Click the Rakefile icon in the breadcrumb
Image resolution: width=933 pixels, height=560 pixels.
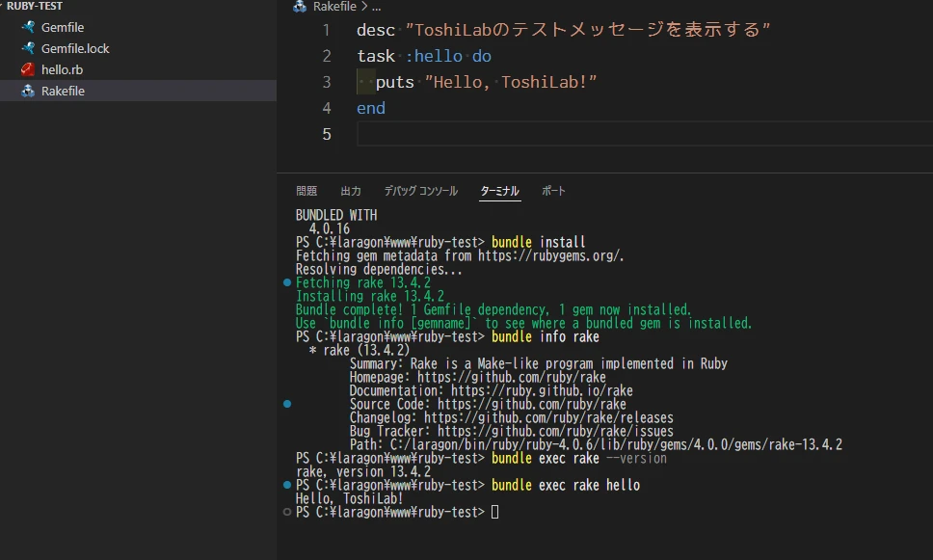[x=300, y=7]
